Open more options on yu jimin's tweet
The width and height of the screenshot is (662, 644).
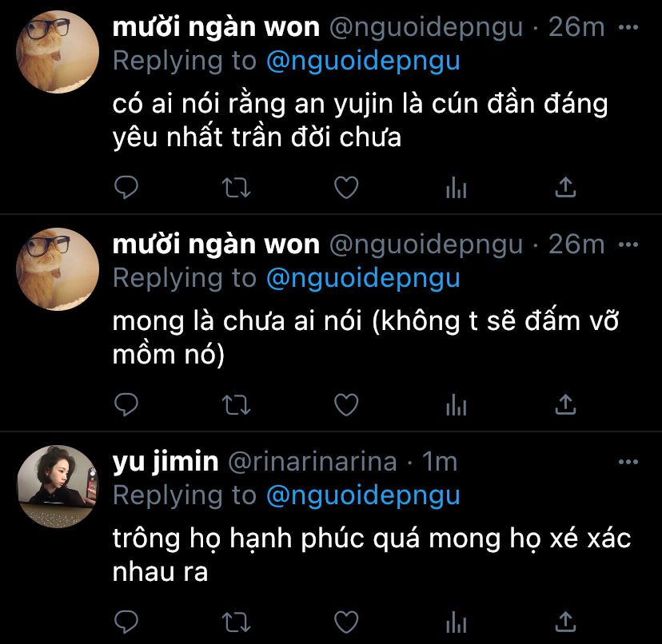click(x=628, y=462)
